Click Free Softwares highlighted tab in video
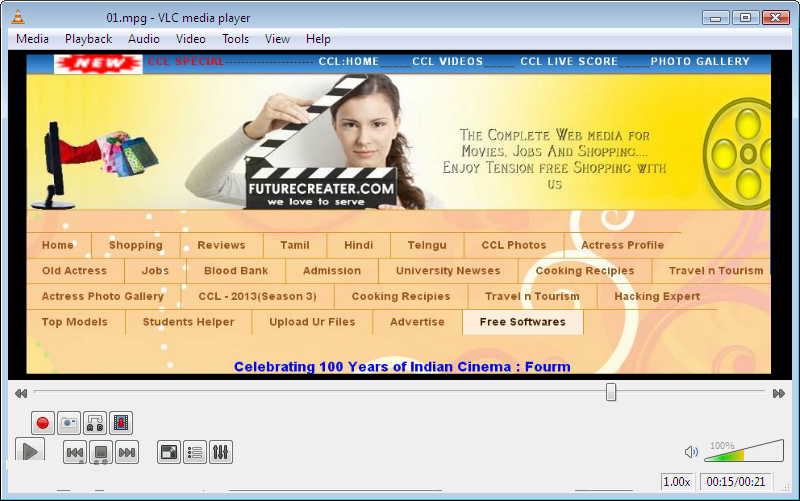Viewport: 800px width, 501px height. point(522,322)
